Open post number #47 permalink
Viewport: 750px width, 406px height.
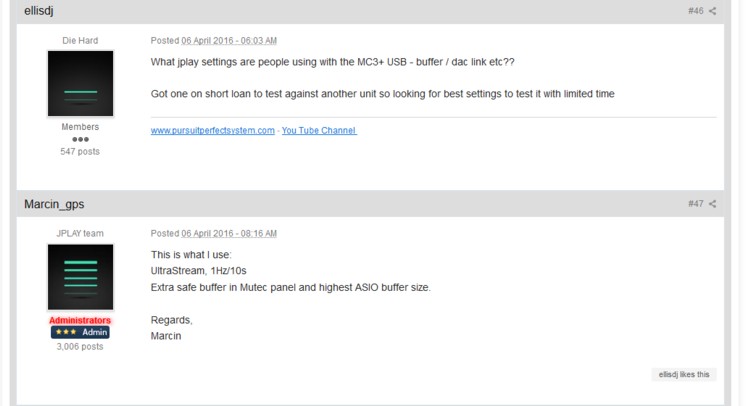(695, 204)
